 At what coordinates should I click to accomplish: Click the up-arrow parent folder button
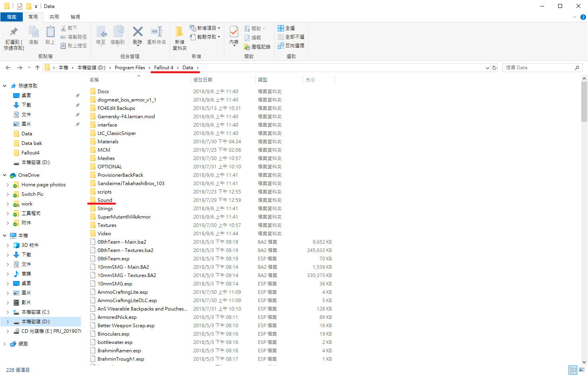pos(37,68)
